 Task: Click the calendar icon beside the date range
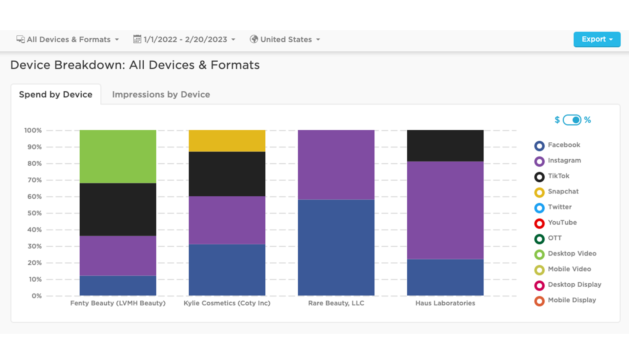[x=137, y=39]
